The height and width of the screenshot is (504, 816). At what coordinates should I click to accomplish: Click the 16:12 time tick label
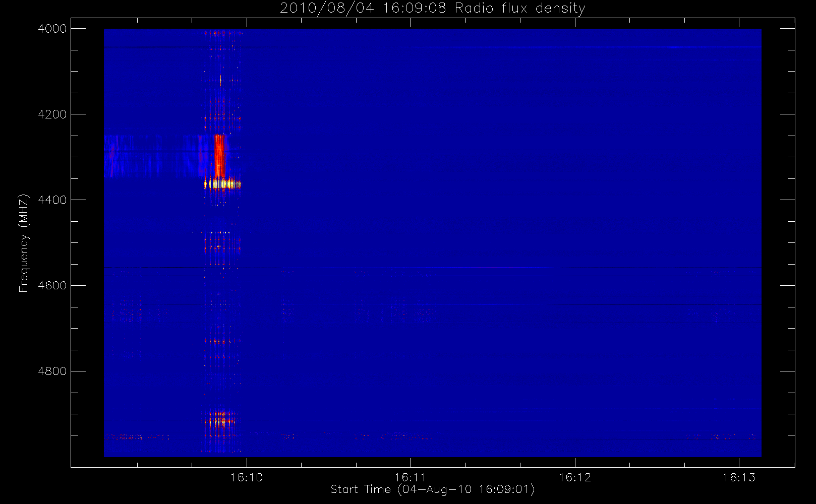pos(575,477)
